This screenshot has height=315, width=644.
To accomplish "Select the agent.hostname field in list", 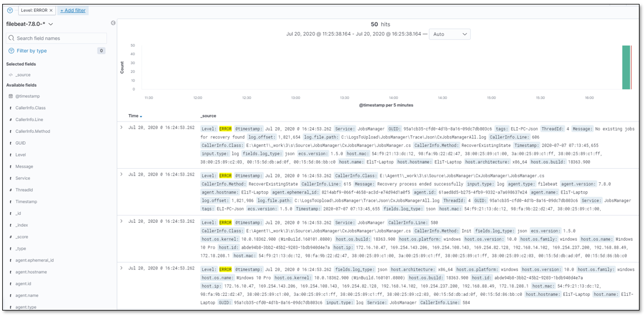I will click(31, 272).
